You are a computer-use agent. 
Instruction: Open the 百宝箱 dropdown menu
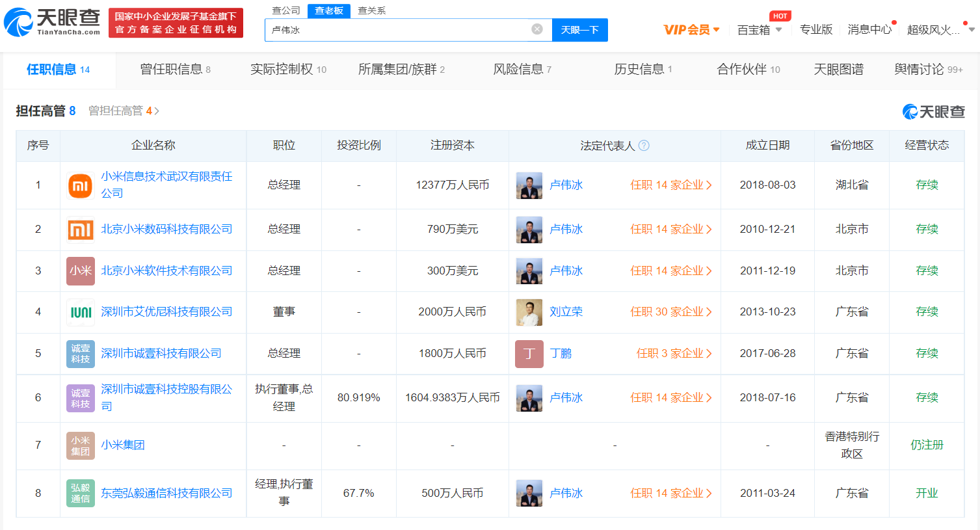(x=760, y=30)
